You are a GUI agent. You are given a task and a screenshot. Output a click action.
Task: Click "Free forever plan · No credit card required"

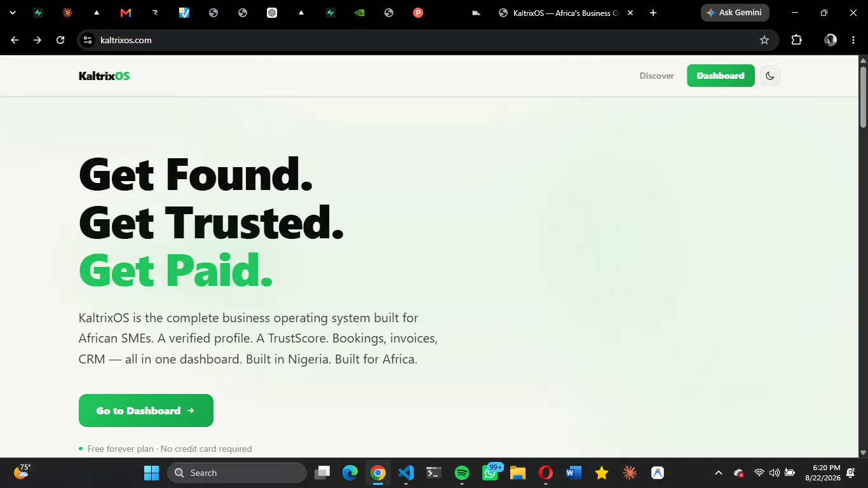click(x=170, y=449)
